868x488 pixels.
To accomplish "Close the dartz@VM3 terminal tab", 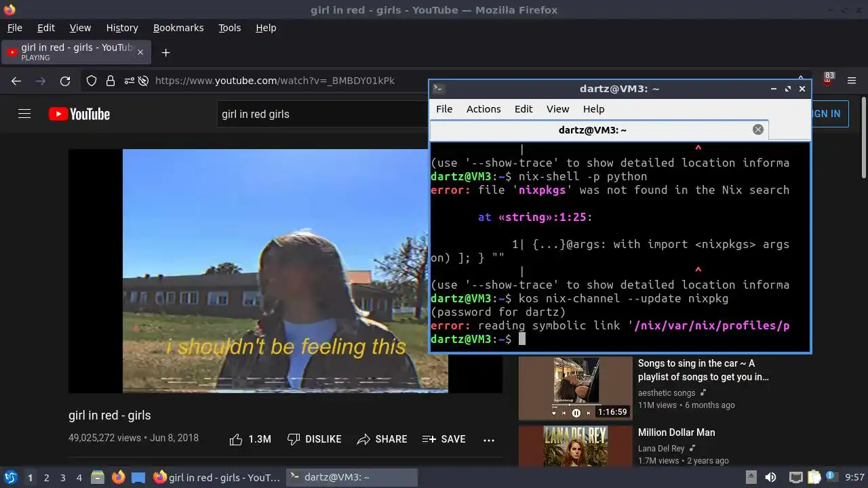I will click(x=758, y=129).
